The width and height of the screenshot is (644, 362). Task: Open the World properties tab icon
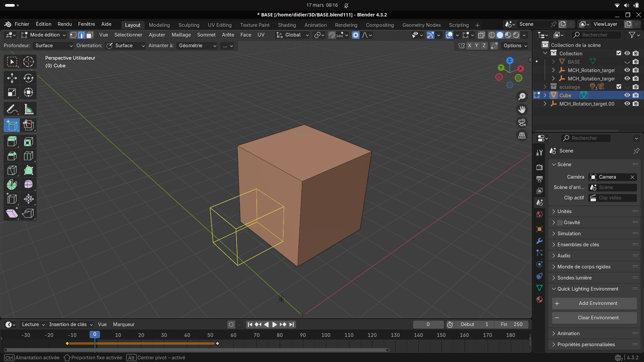click(539, 215)
